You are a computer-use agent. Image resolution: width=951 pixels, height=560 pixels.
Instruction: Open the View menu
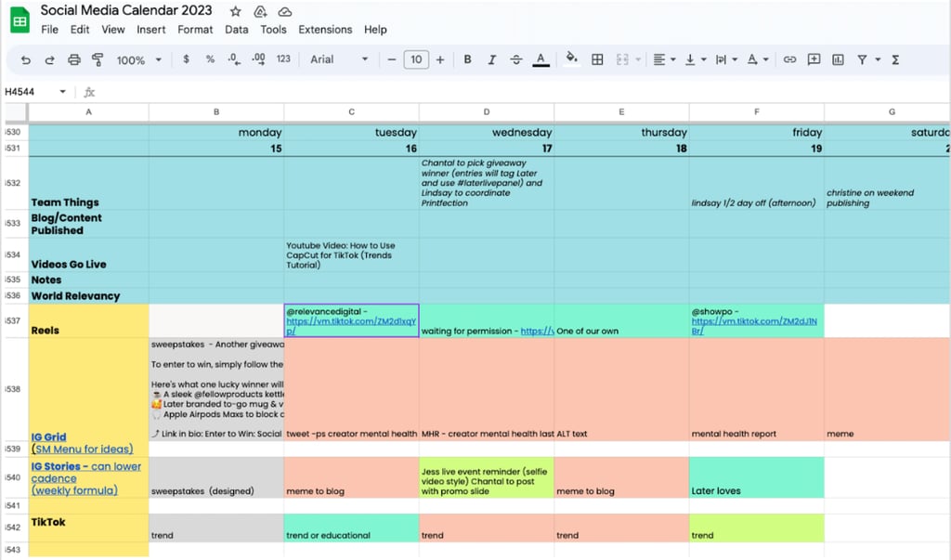coord(112,29)
